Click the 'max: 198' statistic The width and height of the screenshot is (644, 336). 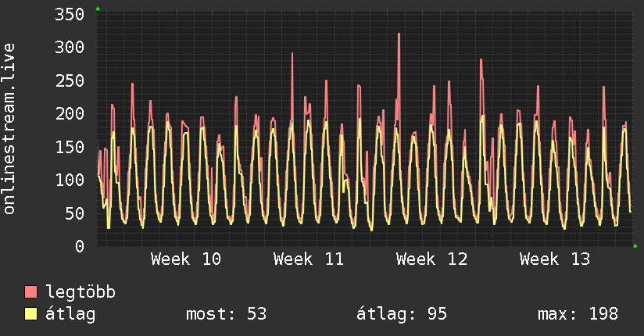click(x=578, y=314)
